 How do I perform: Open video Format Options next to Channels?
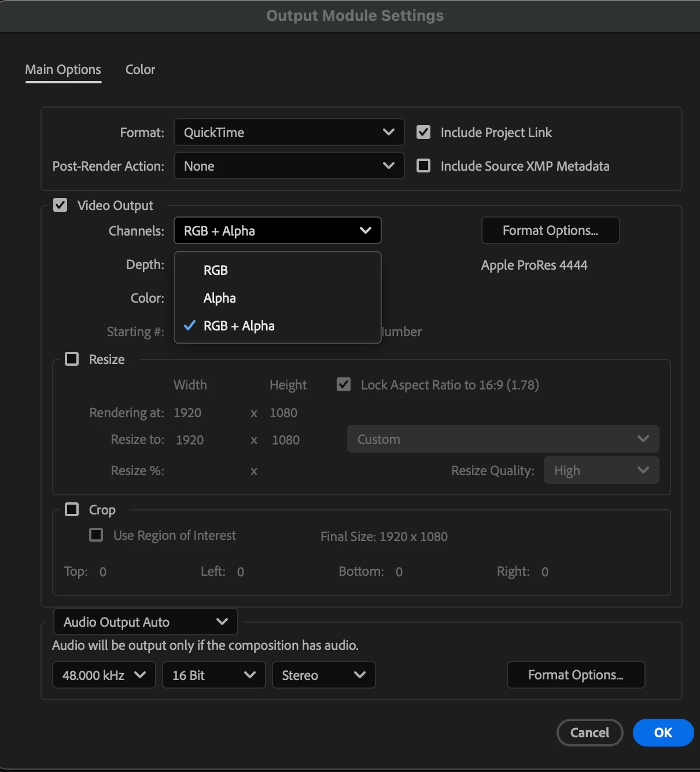pos(550,231)
